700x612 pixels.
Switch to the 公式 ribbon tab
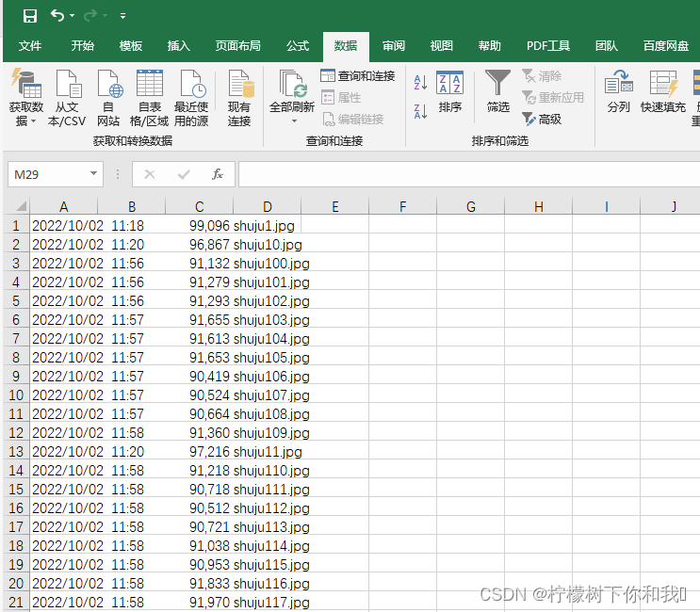(298, 46)
